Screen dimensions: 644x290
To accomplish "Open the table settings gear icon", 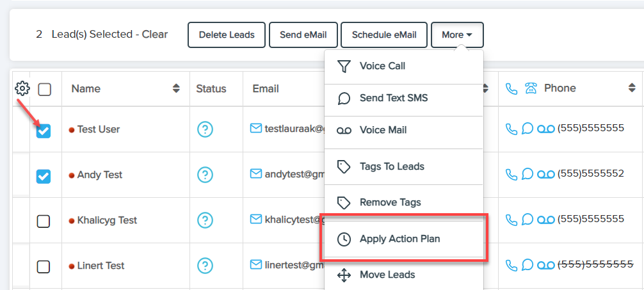I will 22,88.
